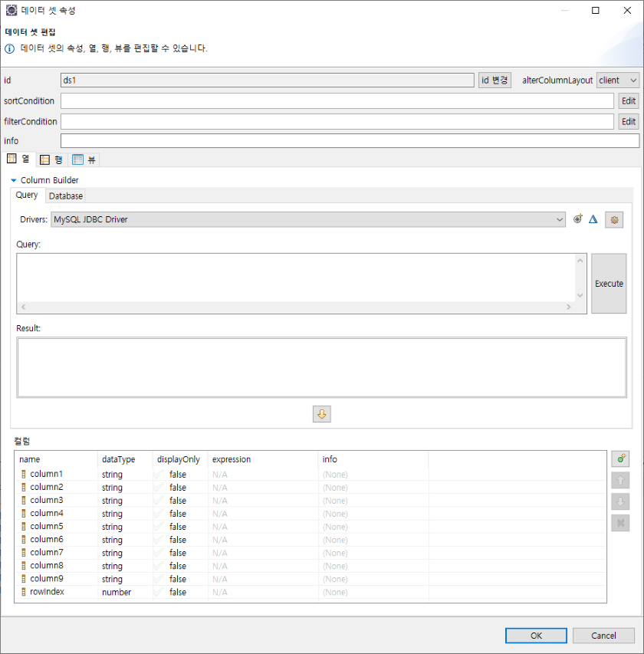
Task: Toggle displayOnly checkbox for rowIndex
Action: (x=159, y=592)
